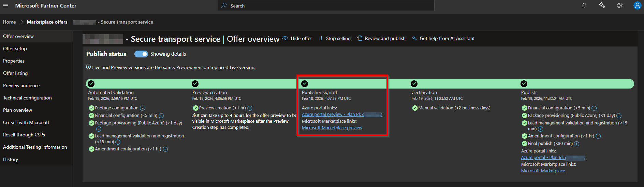Click Publish timestamp 11:32:04 AM UTC
This screenshot has width=644, height=187.
click(x=547, y=98)
